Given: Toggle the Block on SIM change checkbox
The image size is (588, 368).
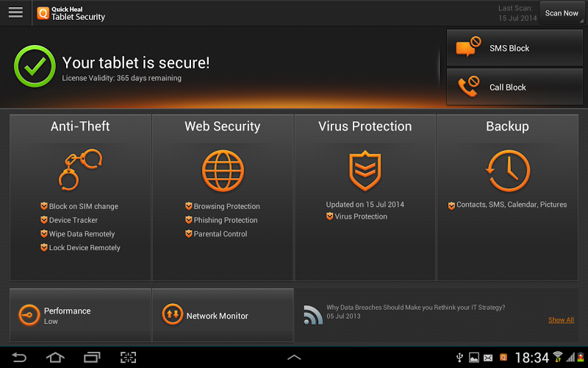Looking at the screenshot, I should pyautogui.click(x=44, y=207).
